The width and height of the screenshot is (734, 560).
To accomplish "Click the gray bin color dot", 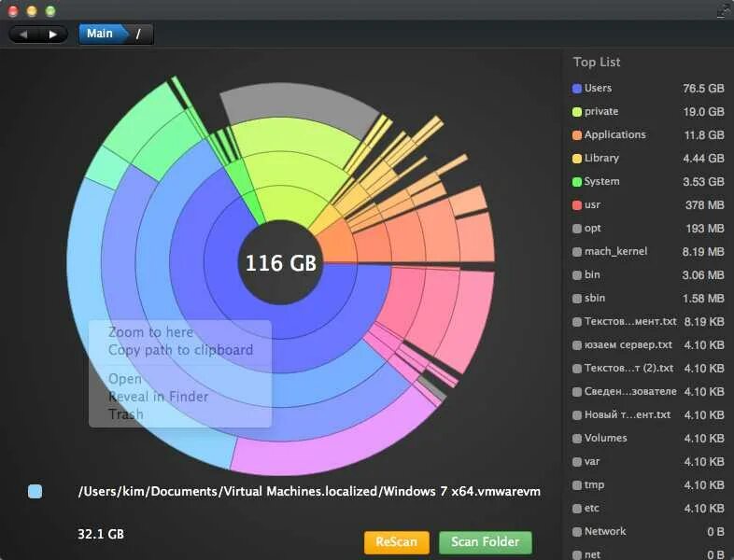I will click(x=577, y=275).
